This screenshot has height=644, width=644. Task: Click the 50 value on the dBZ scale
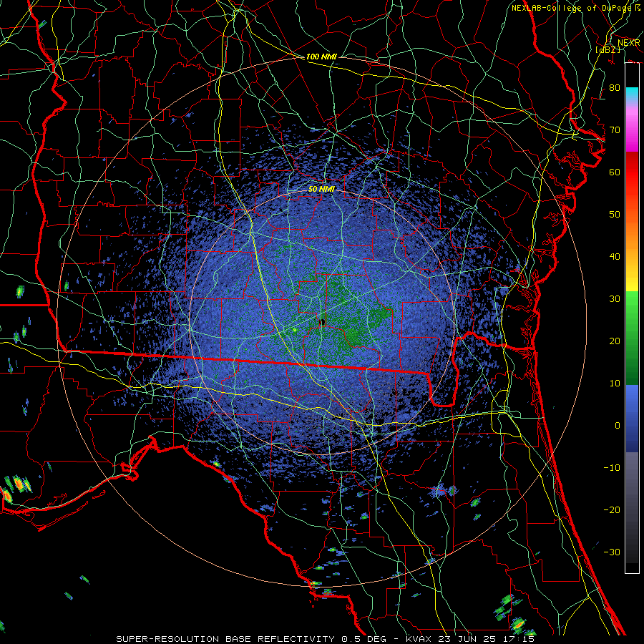click(x=615, y=215)
